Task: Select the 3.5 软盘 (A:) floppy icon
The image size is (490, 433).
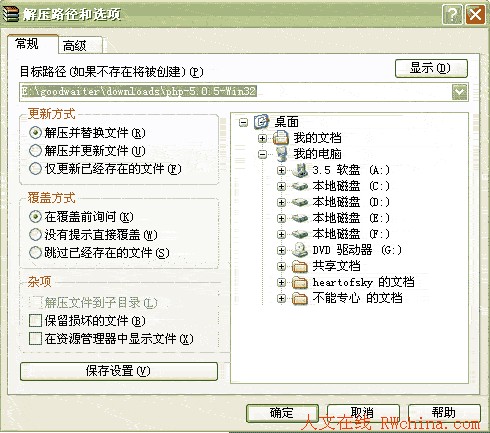Action: point(300,170)
